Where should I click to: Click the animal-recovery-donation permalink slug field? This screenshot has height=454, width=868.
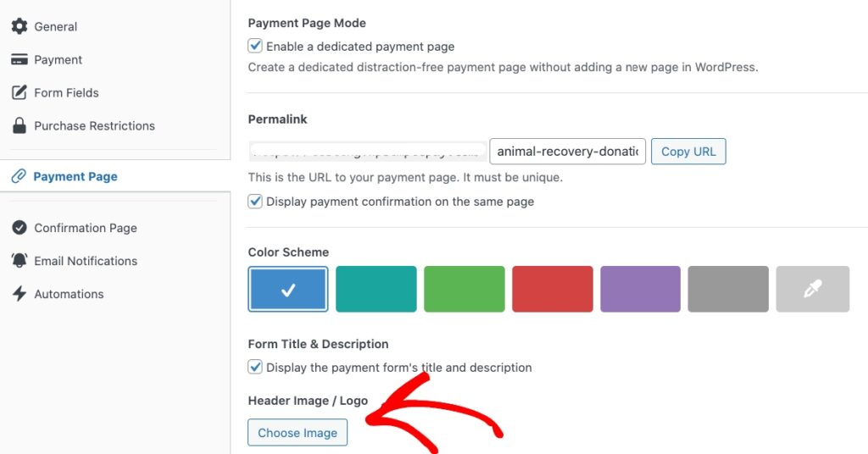(x=567, y=152)
